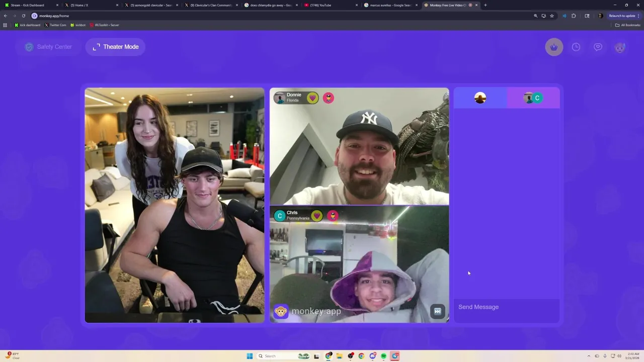Open the Twitter Com bookmark

point(55,25)
